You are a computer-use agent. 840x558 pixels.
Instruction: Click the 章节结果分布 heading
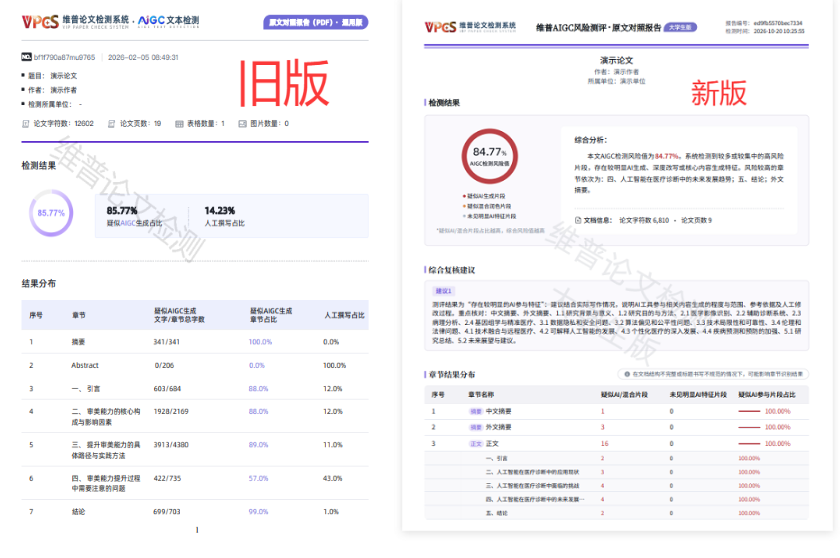click(452, 374)
